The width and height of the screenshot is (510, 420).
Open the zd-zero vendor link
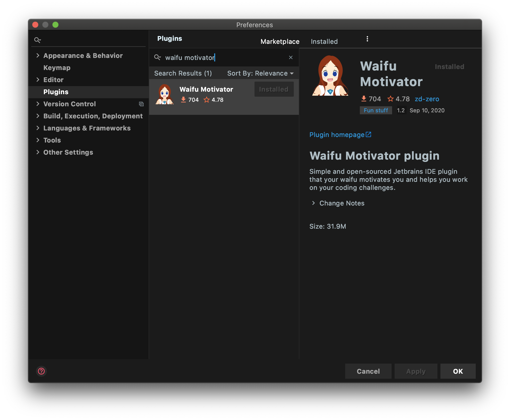[427, 99]
